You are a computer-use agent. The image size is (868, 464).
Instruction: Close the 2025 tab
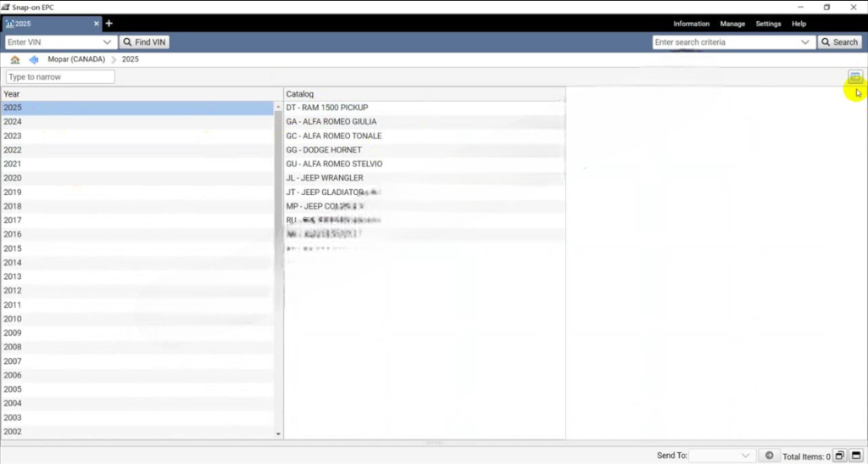pyautogui.click(x=96, y=24)
